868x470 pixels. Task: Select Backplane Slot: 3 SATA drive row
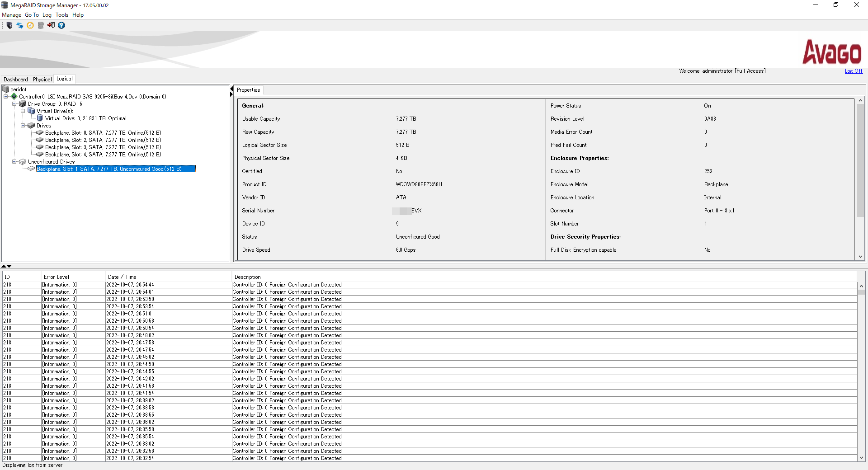click(103, 147)
